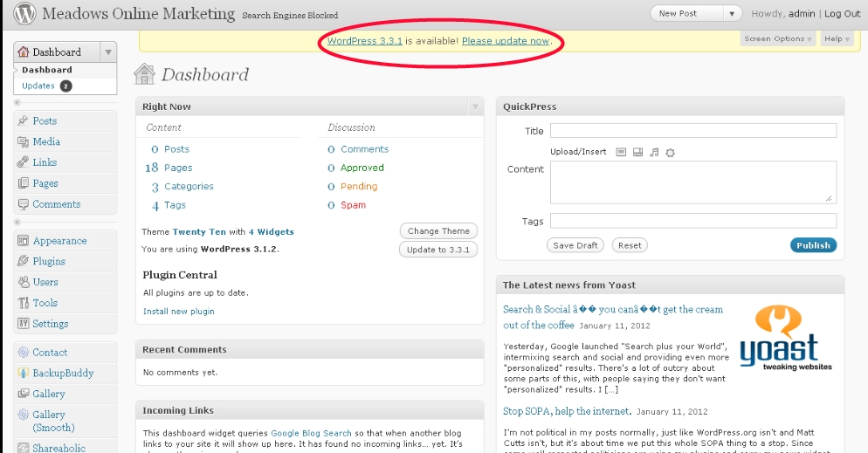
Task: Click the Please update now link
Action: [506, 41]
